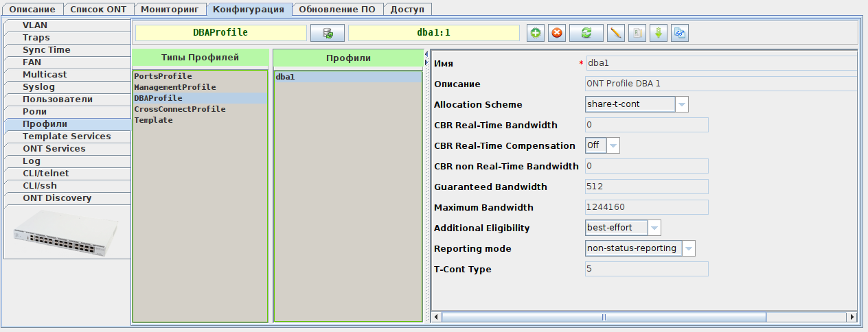Click the T-Cont Type field
The height and width of the screenshot is (332, 868).
pyautogui.click(x=646, y=269)
